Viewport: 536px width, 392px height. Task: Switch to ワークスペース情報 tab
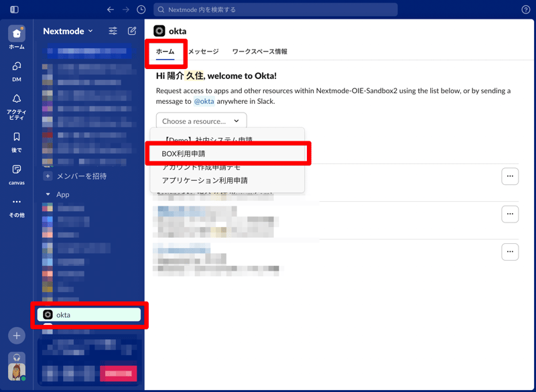point(260,52)
